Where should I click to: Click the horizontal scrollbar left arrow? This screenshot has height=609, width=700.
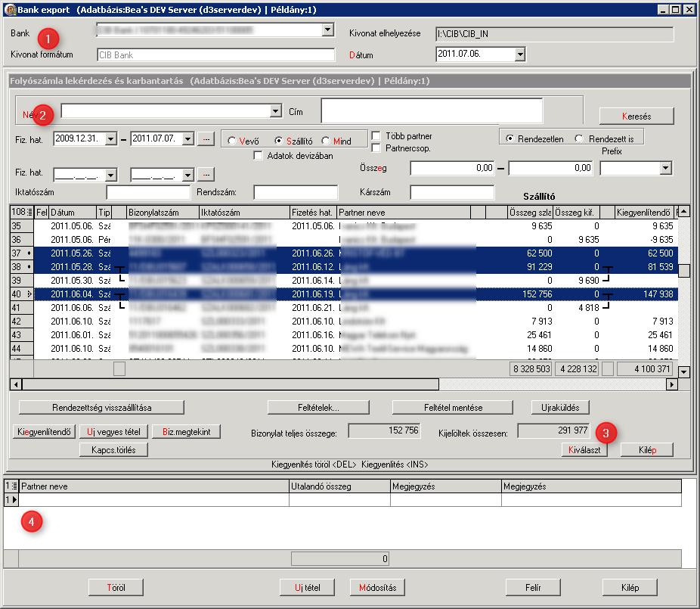pyautogui.click(x=16, y=384)
